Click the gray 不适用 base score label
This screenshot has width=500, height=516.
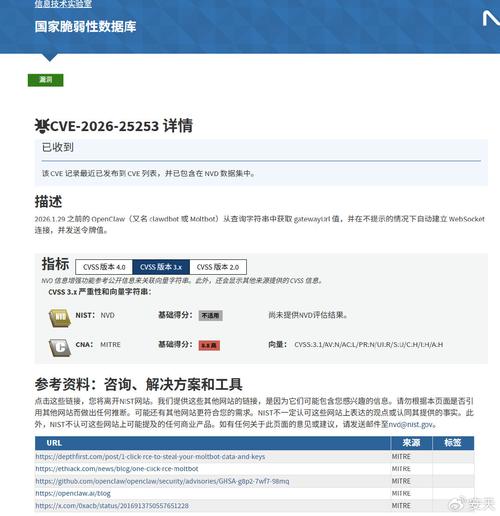[x=211, y=315]
